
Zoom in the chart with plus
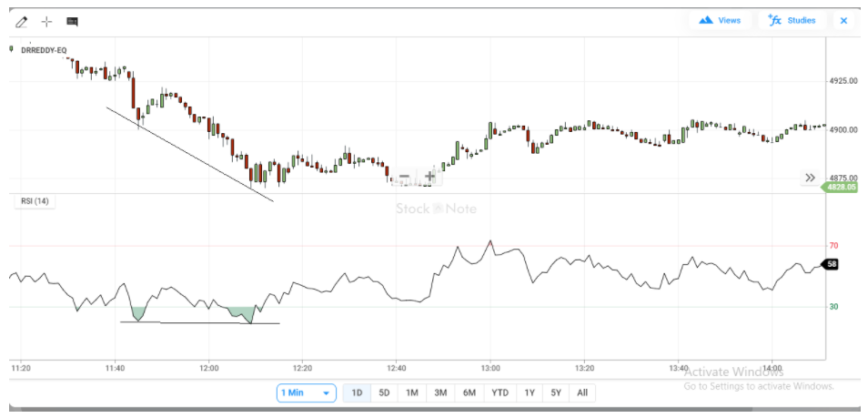tap(429, 177)
